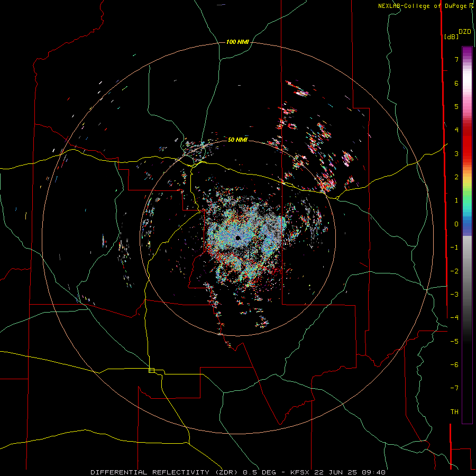The height and width of the screenshot is (476, 476).
Task: Click the "TH" legend label
Action: point(454,412)
